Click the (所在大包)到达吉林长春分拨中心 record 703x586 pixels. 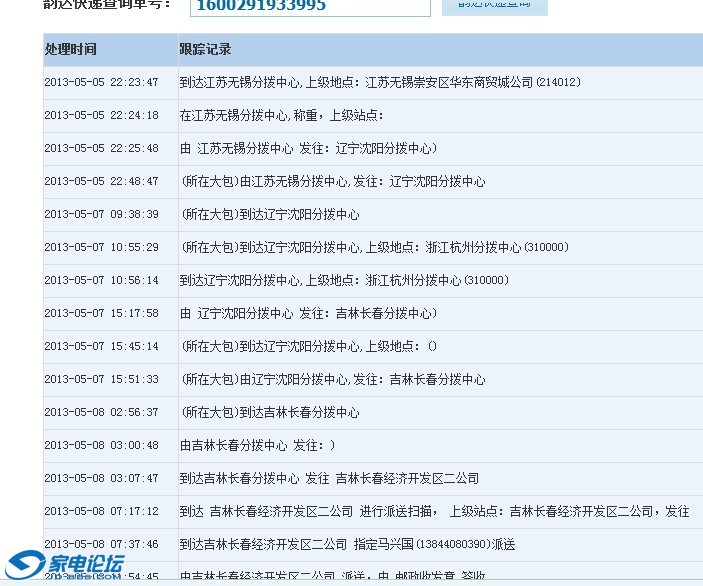pyautogui.click(x=269, y=413)
